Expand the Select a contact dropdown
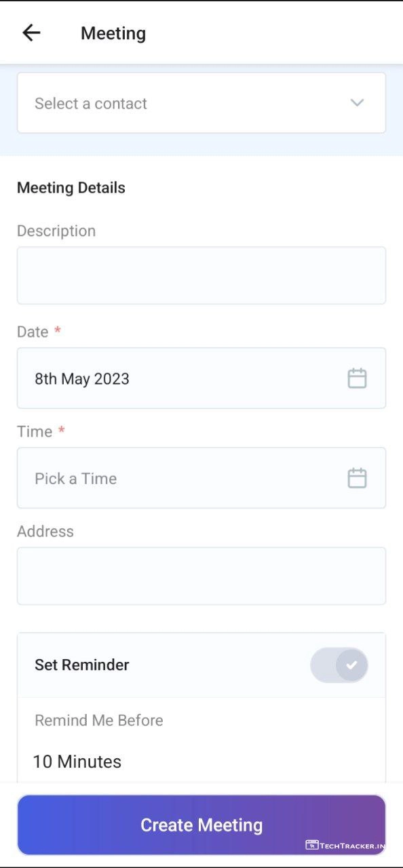The width and height of the screenshot is (403, 868). click(201, 103)
